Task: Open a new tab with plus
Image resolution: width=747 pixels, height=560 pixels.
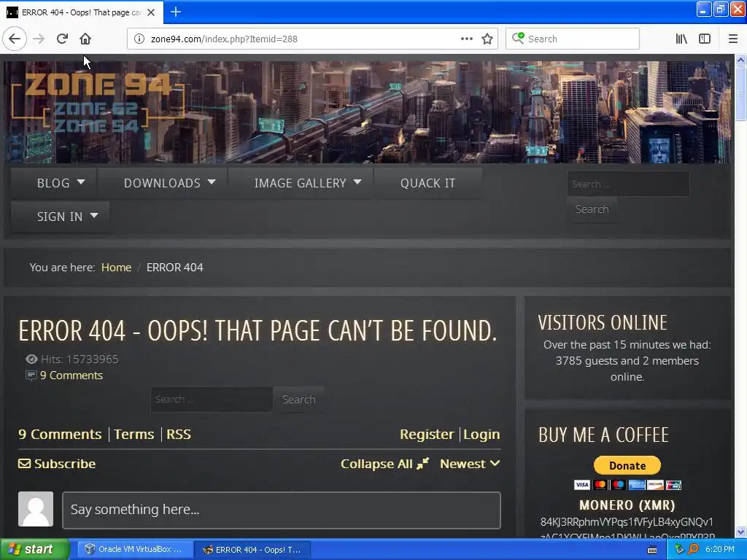Action: tap(176, 12)
